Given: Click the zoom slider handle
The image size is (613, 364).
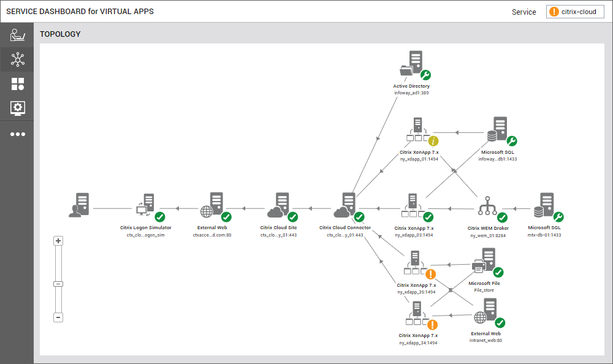Looking at the screenshot, I should point(58,284).
